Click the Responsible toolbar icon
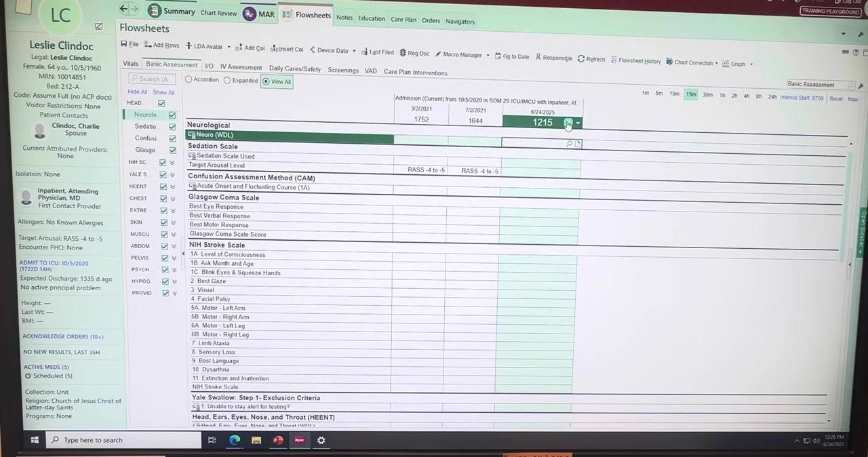Viewport: 868px width, 457px height. click(x=538, y=57)
